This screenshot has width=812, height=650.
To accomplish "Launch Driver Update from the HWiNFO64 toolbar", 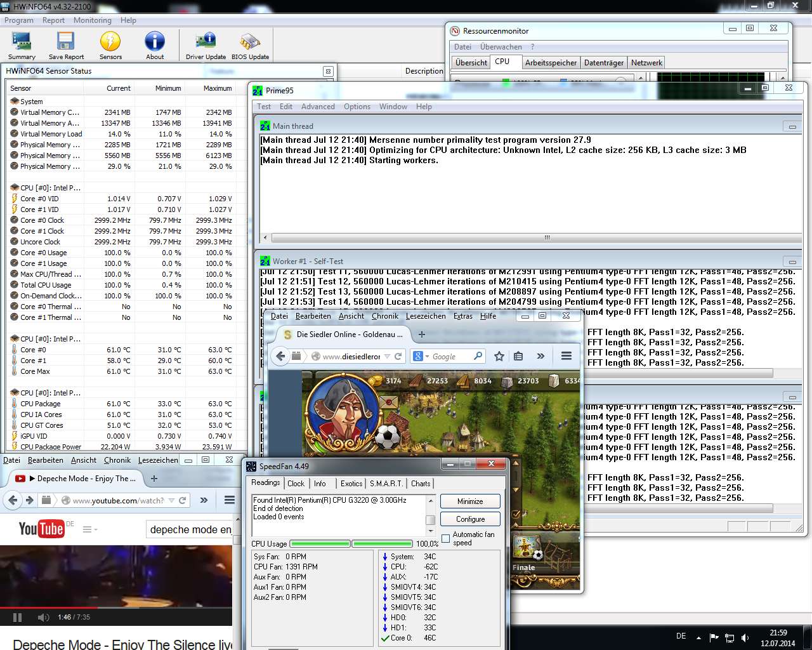I will click(206, 45).
